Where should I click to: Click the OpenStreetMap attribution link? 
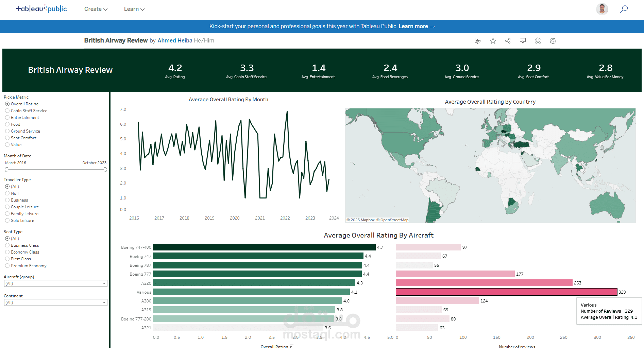[392, 220]
